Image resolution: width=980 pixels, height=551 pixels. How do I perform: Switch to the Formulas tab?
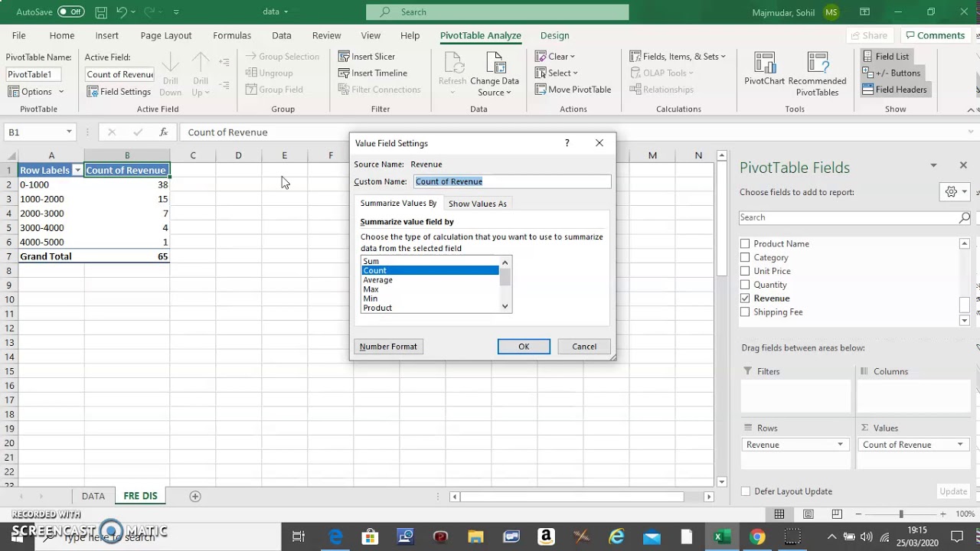click(x=232, y=35)
